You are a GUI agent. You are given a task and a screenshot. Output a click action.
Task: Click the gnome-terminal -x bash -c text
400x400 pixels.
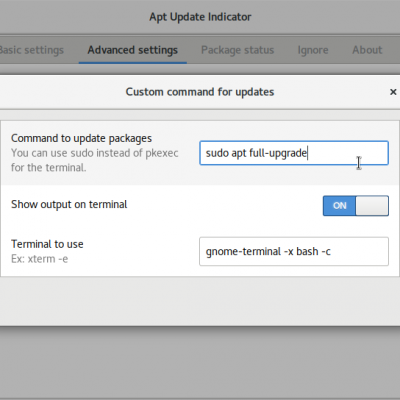click(x=268, y=251)
